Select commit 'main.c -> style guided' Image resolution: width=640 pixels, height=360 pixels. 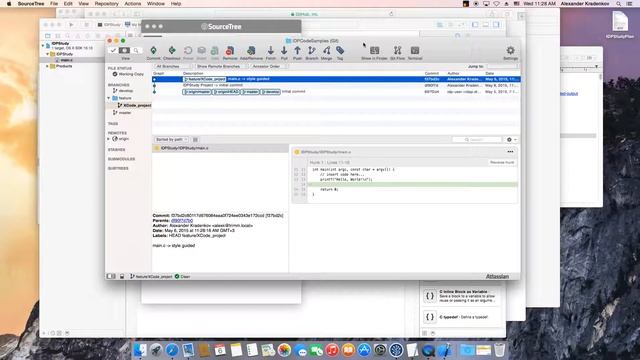tap(336, 79)
